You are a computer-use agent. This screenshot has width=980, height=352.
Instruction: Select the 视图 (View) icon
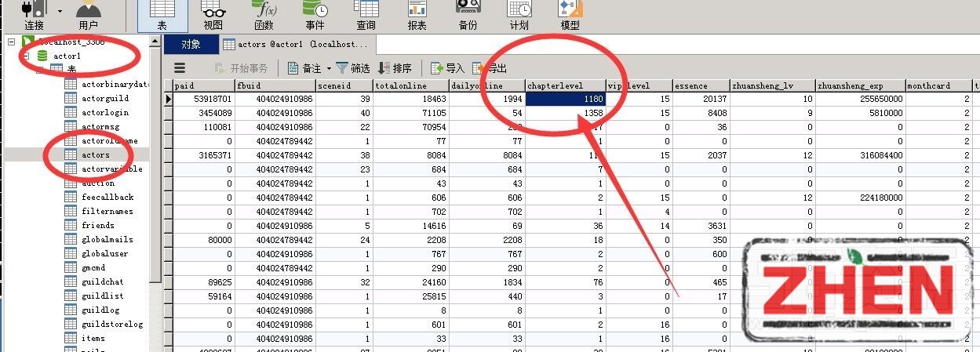[x=213, y=14]
